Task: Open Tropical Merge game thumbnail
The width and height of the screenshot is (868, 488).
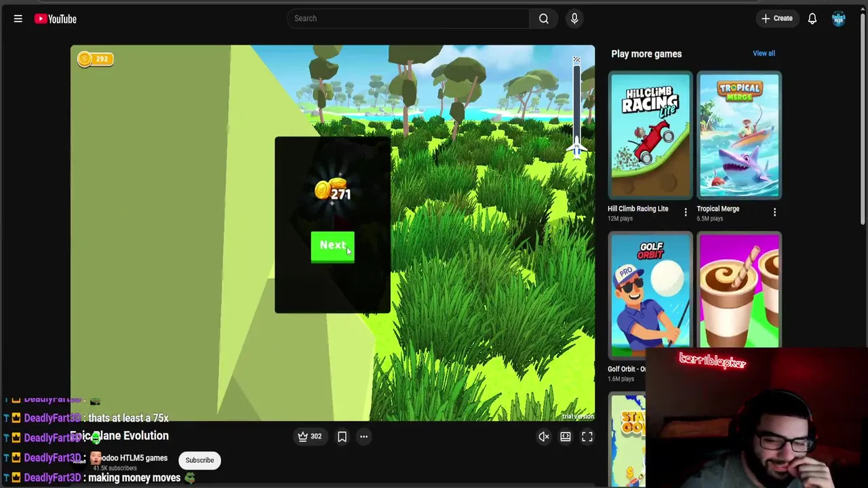Action: [x=739, y=136]
